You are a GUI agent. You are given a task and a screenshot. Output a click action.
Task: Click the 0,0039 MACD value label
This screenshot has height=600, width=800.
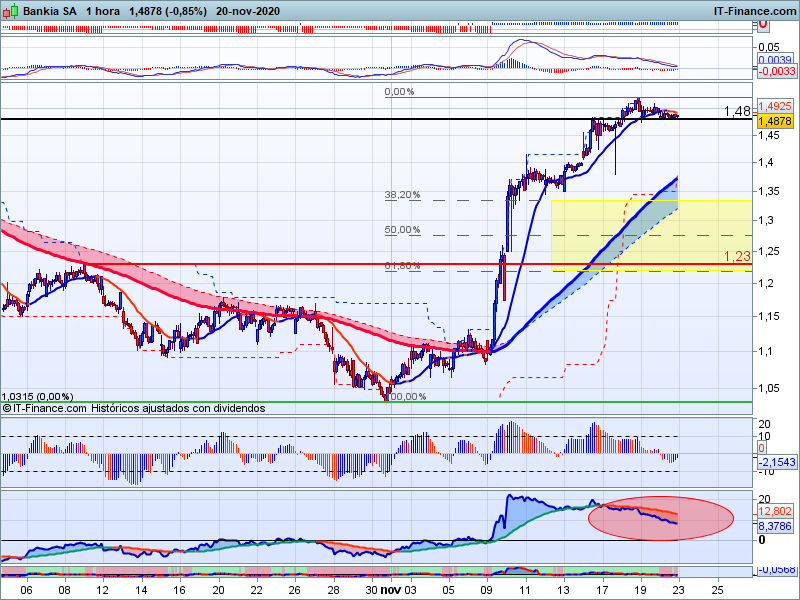(774, 60)
